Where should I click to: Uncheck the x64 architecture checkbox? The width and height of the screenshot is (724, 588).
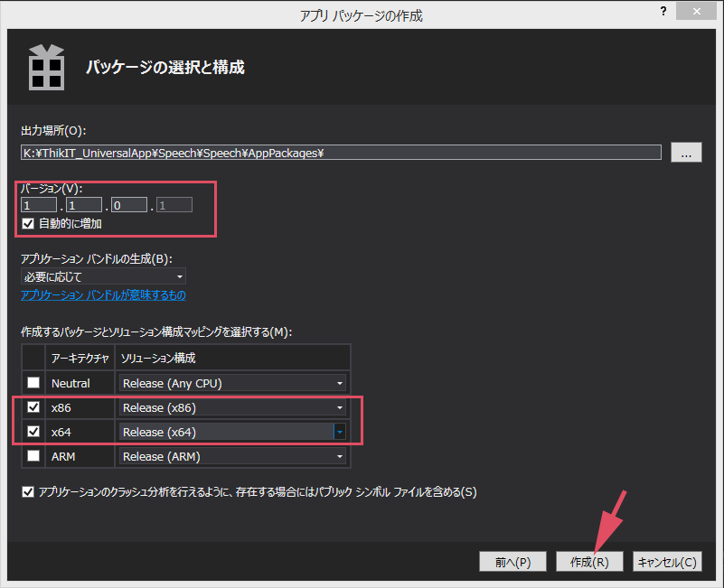[33, 432]
